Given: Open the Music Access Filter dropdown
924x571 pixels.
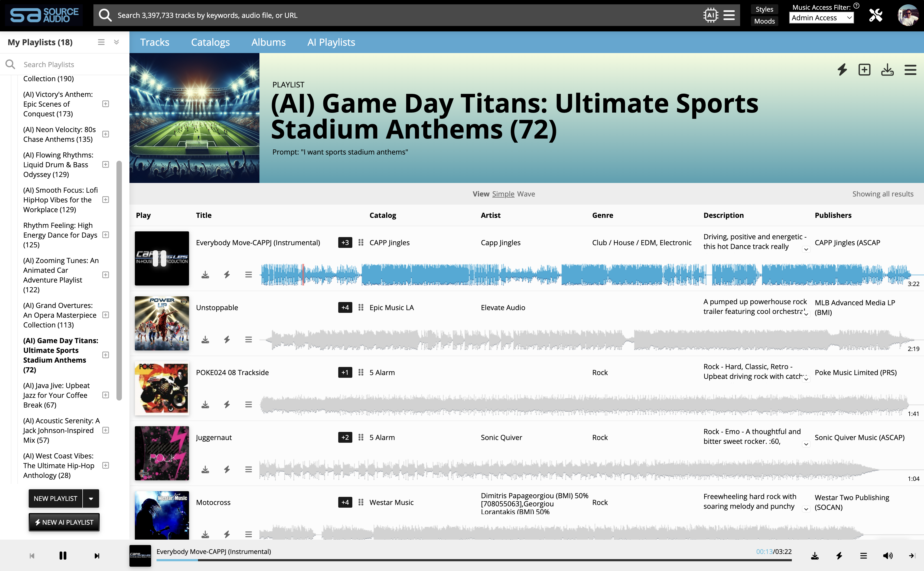Looking at the screenshot, I should 821,18.
